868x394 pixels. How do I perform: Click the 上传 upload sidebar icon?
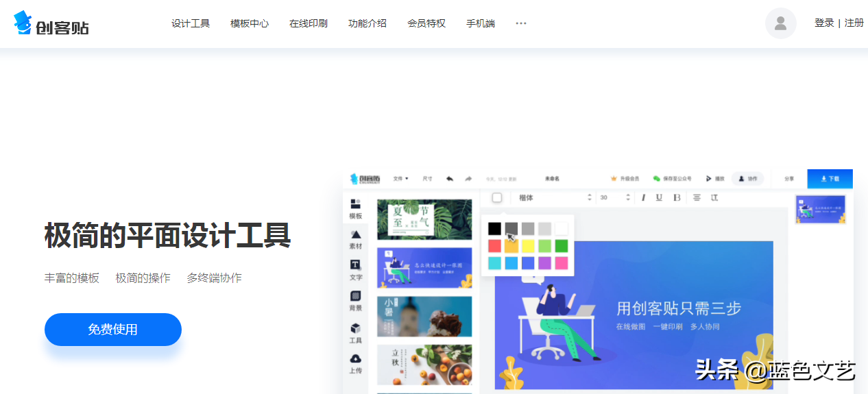[x=355, y=364]
